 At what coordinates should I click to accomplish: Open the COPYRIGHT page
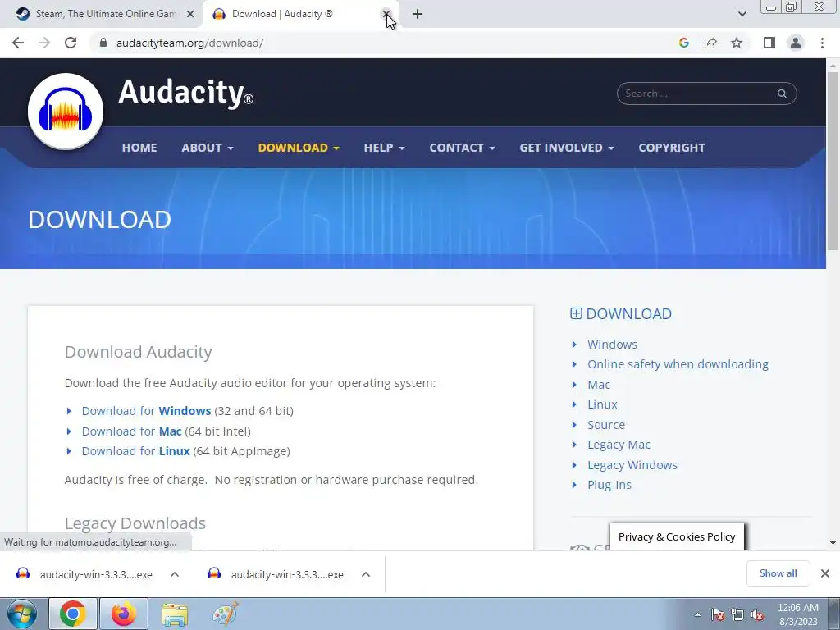tap(672, 148)
